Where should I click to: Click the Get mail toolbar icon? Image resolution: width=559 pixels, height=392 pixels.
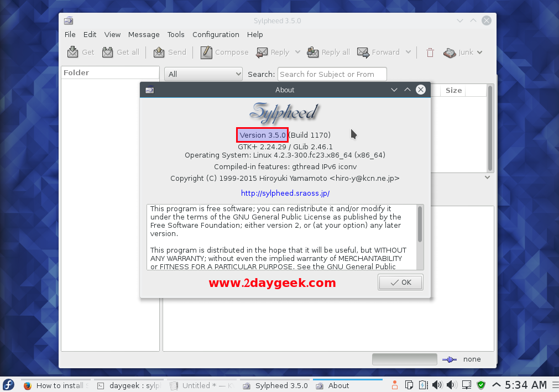tap(73, 52)
